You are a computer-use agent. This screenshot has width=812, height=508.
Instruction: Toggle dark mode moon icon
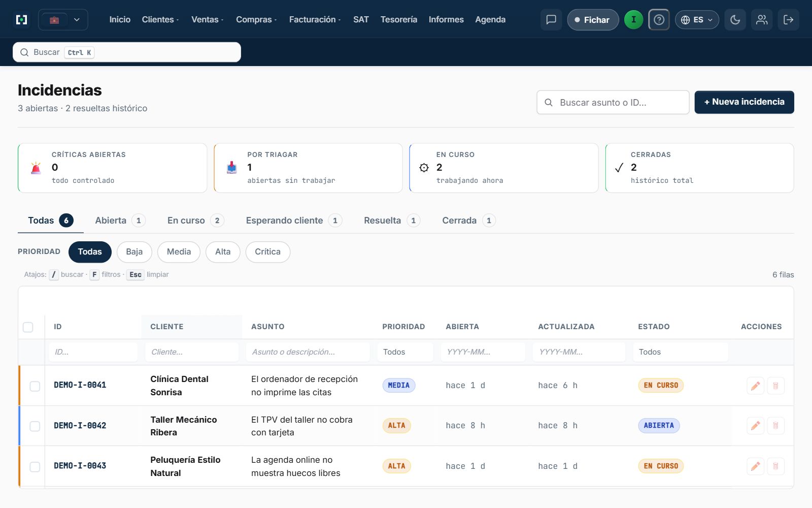coord(735,20)
